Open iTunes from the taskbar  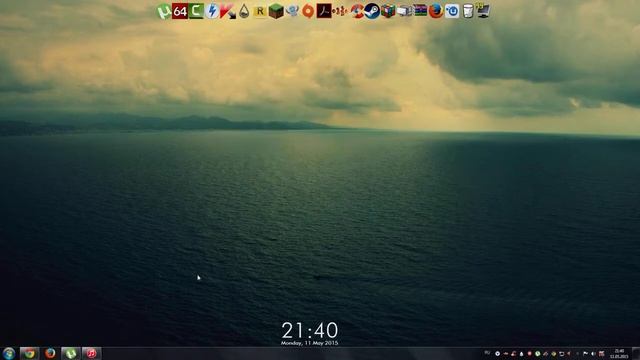[x=92, y=353]
